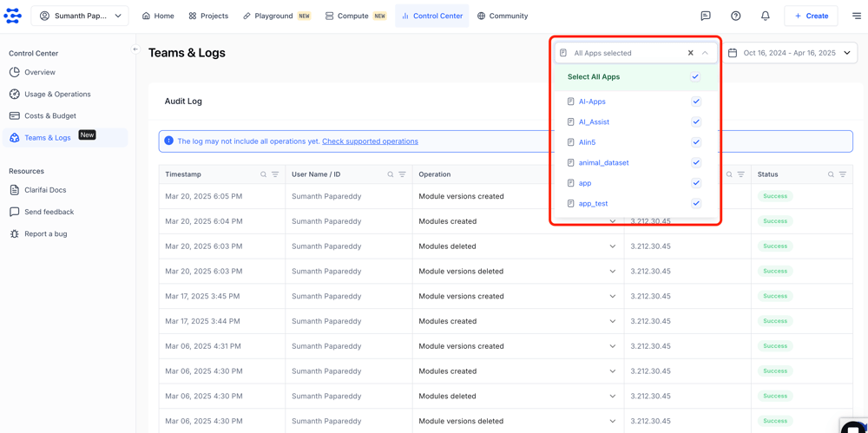Click the Check supported operations link
This screenshot has height=433, width=868.
coord(370,141)
